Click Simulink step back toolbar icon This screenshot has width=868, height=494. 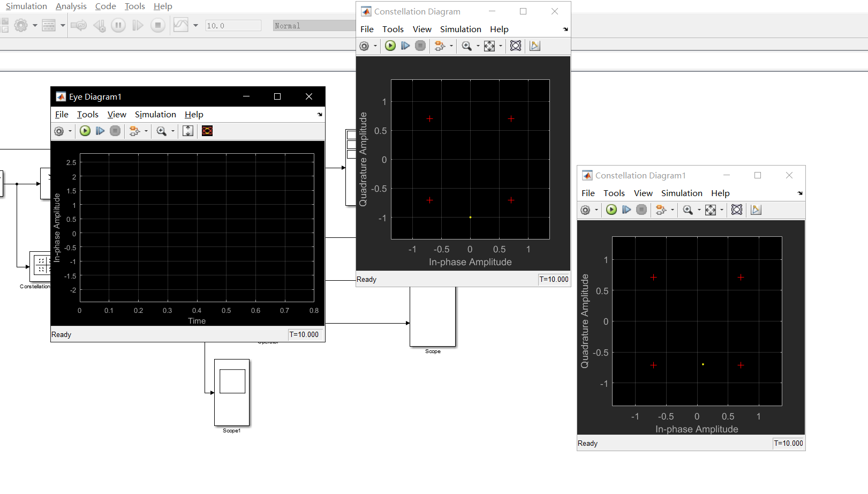99,25
